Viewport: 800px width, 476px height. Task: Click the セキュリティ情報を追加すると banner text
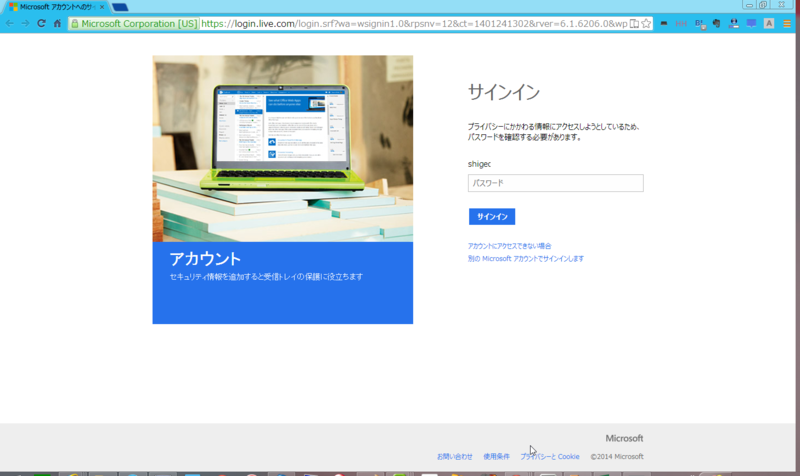click(266, 277)
